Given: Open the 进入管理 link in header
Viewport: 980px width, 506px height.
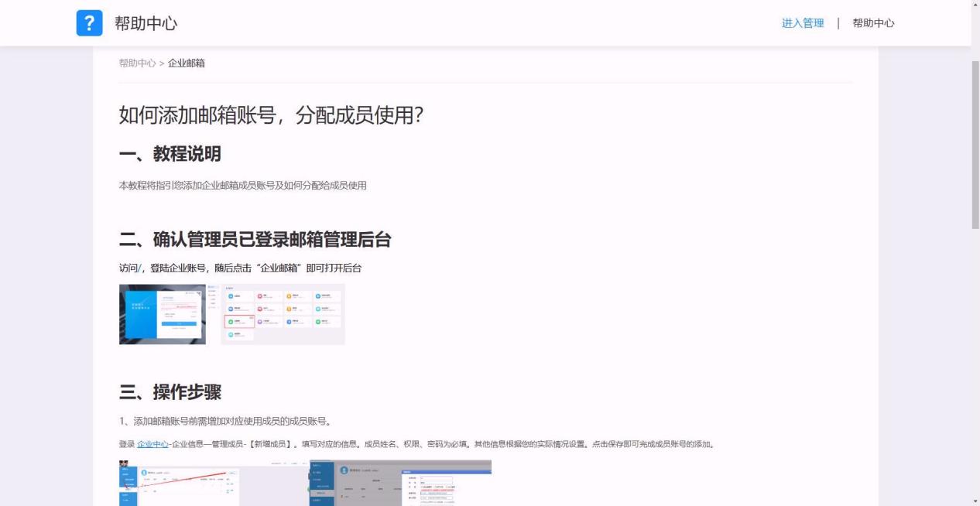Looking at the screenshot, I should pyautogui.click(x=803, y=23).
